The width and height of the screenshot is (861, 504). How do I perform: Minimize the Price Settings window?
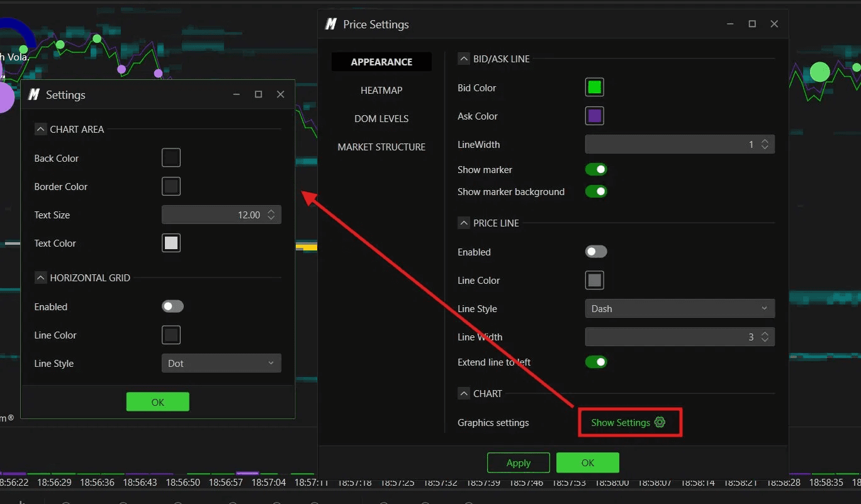coord(729,24)
